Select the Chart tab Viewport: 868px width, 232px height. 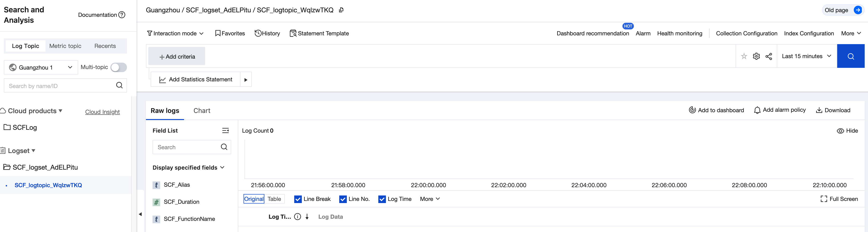point(202,111)
